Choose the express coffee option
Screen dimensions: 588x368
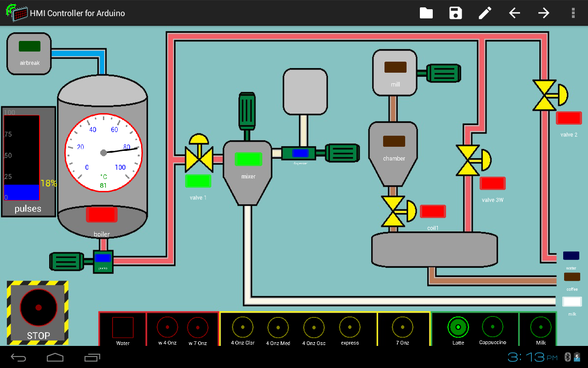(350, 327)
